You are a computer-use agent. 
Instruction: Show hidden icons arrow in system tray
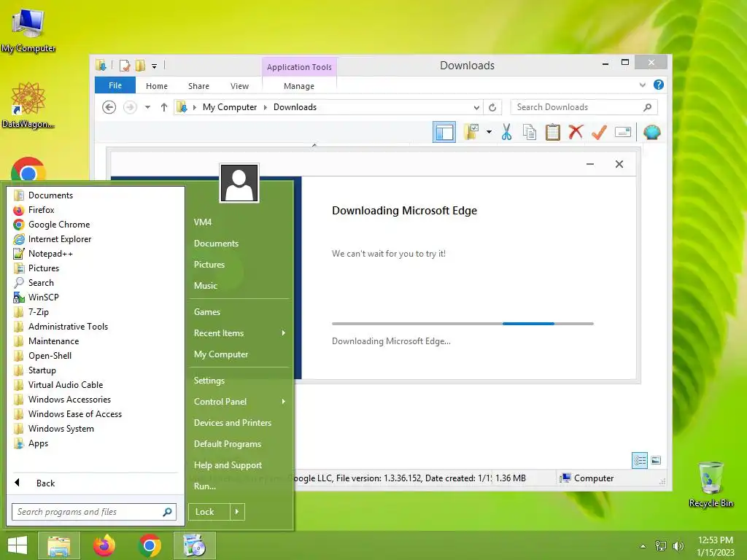(x=643, y=546)
